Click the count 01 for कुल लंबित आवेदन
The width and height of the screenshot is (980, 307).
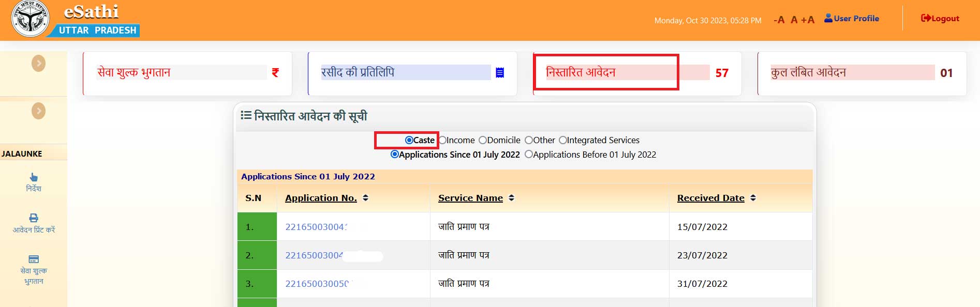coord(946,73)
